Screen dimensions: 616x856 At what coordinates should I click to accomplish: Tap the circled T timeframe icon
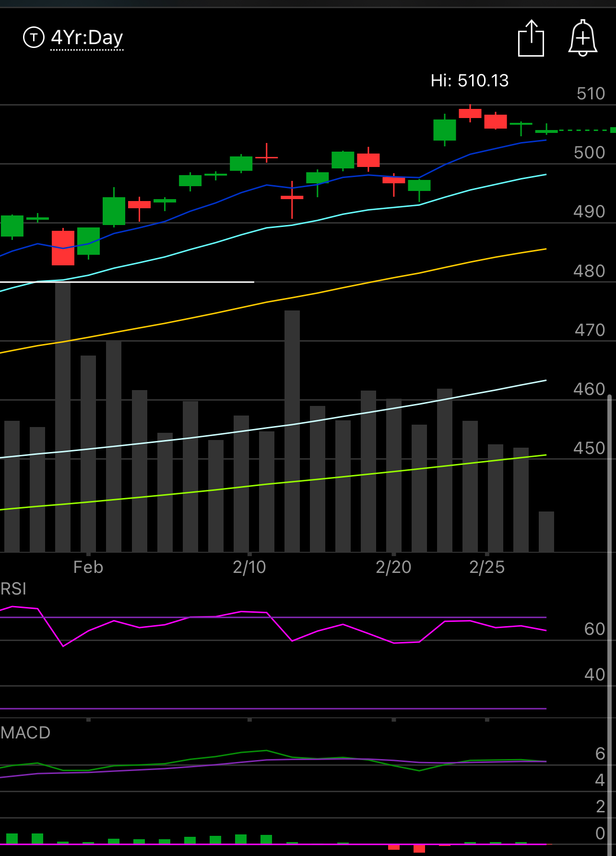(x=34, y=37)
